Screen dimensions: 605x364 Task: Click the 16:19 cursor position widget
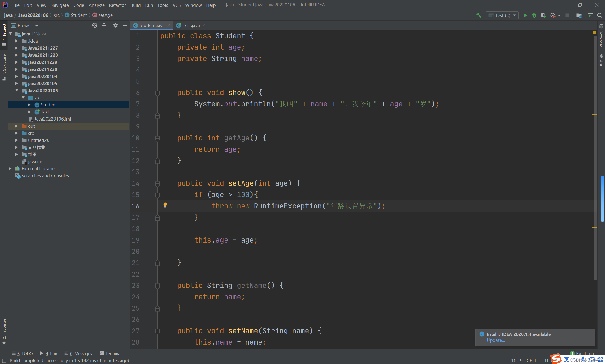coord(517,360)
